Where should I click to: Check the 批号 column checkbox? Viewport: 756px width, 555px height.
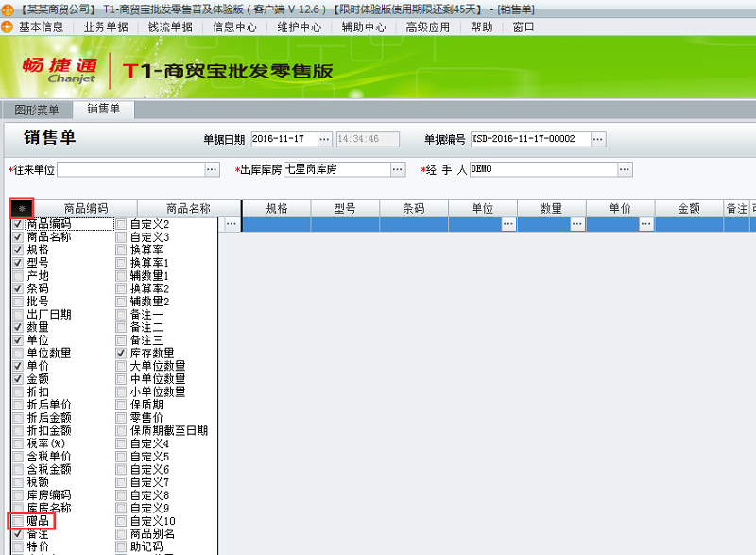point(18,302)
